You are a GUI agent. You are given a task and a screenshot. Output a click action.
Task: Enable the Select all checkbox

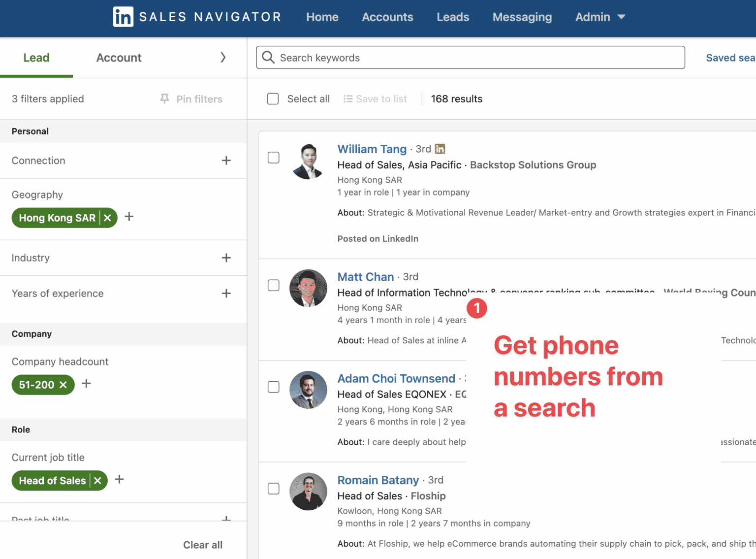273,99
